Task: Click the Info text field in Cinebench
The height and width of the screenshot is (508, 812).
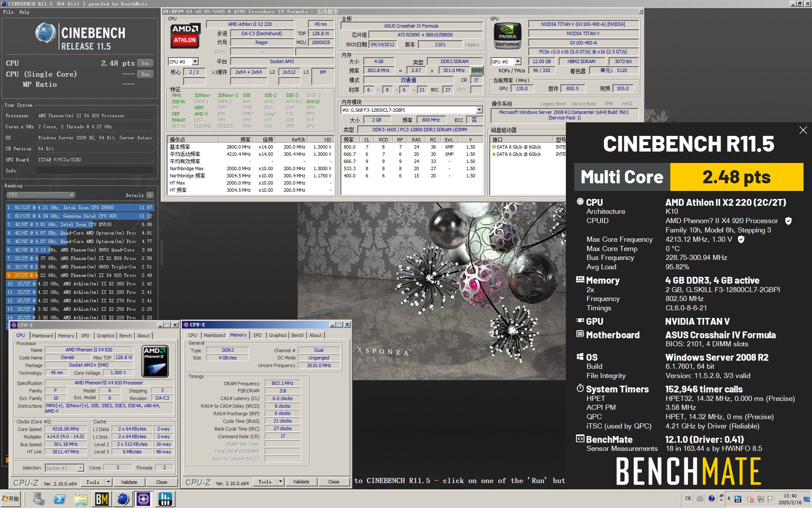Action: pos(94,171)
